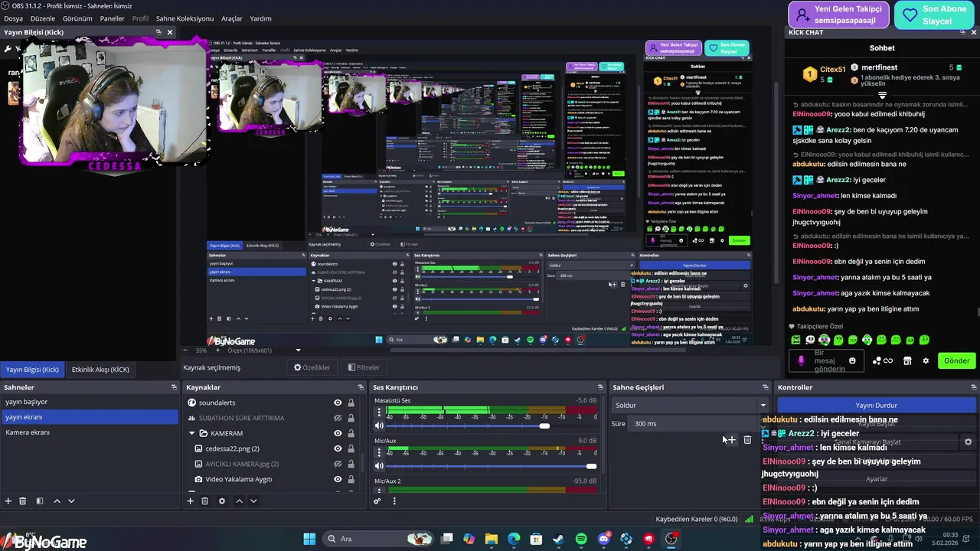Move the selected scene down

(x=71, y=501)
